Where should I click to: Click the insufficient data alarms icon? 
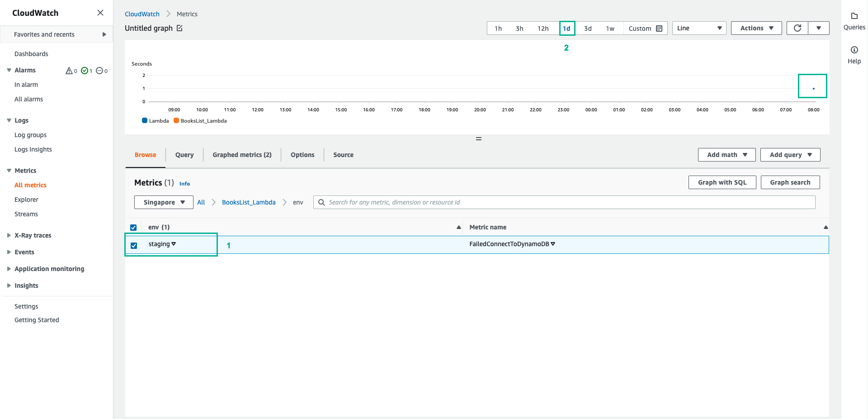click(99, 71)
